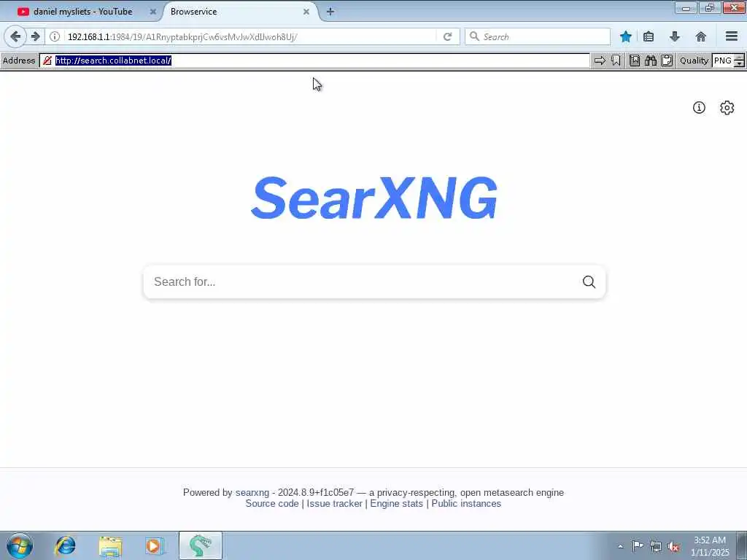The width and height of the screenshot is (747, 560).
Task: Click the muted volume tray icon
Action: 673,546
